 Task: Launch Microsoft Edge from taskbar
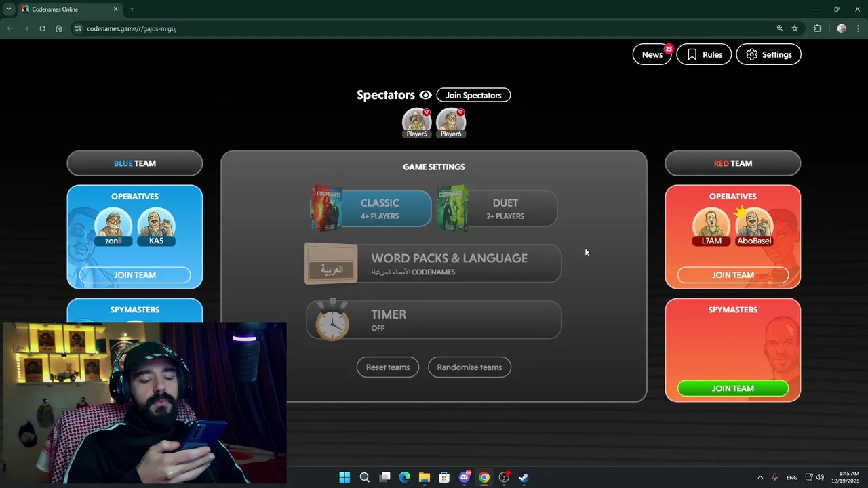[405, 477]
